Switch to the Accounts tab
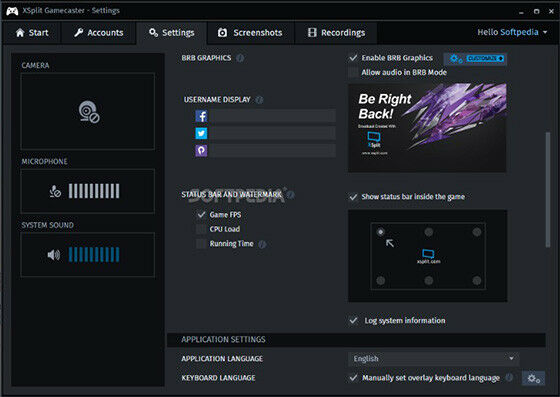Image resolution: width=560 pixels, height=397 pixels. tap(99, 33)
